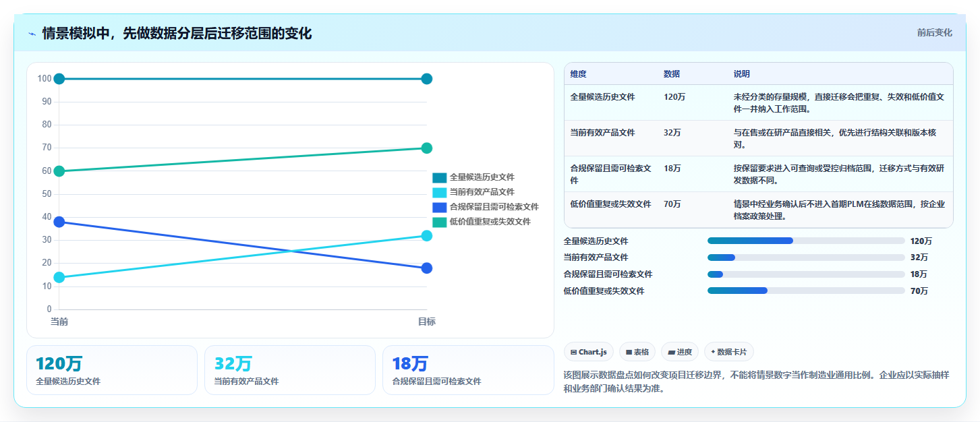Click the description starting 未经分类的存量规模

point(839,102)
